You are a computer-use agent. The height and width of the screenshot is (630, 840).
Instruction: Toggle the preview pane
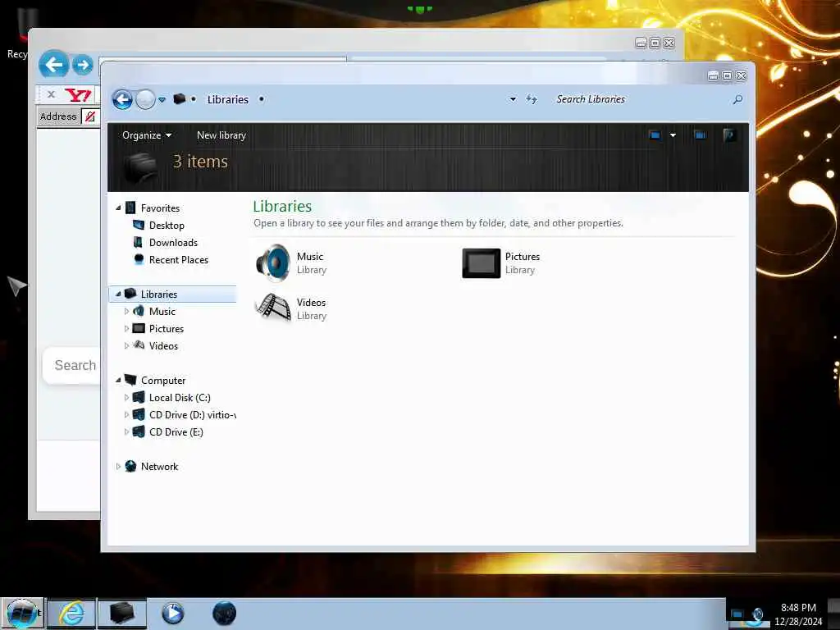pyautogui.click(x=700, y=135)
